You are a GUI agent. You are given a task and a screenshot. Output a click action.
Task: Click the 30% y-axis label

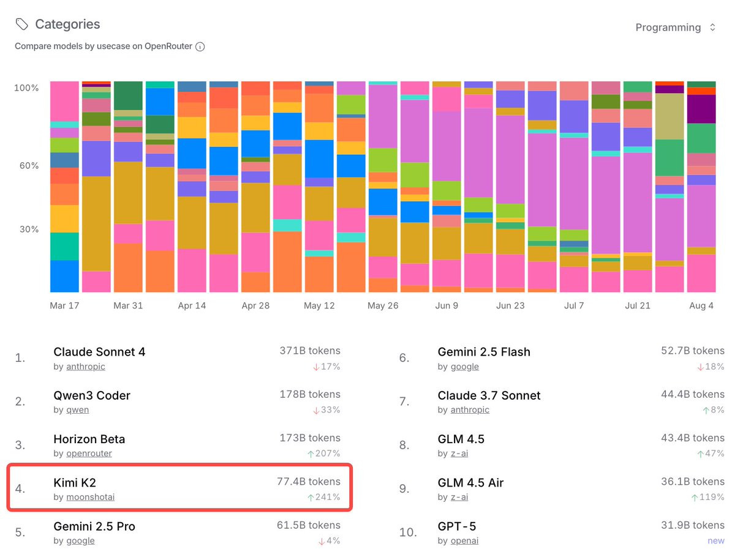click(x=28, y=230)
